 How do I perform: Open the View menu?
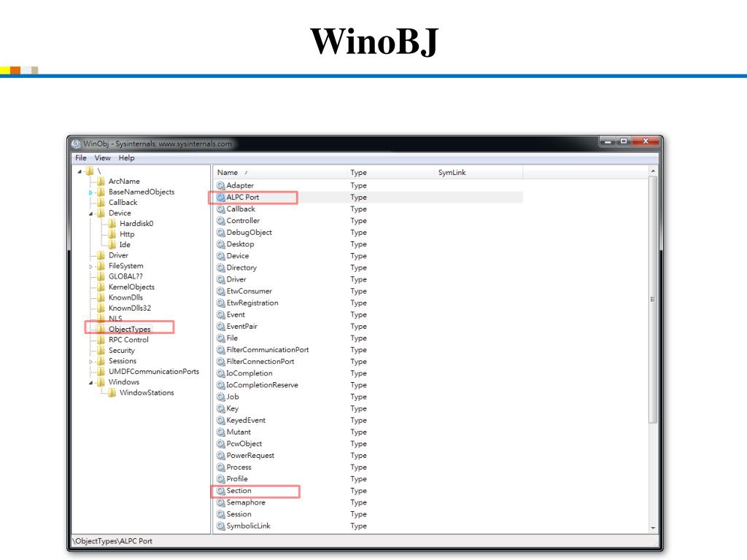pos(102,158)
